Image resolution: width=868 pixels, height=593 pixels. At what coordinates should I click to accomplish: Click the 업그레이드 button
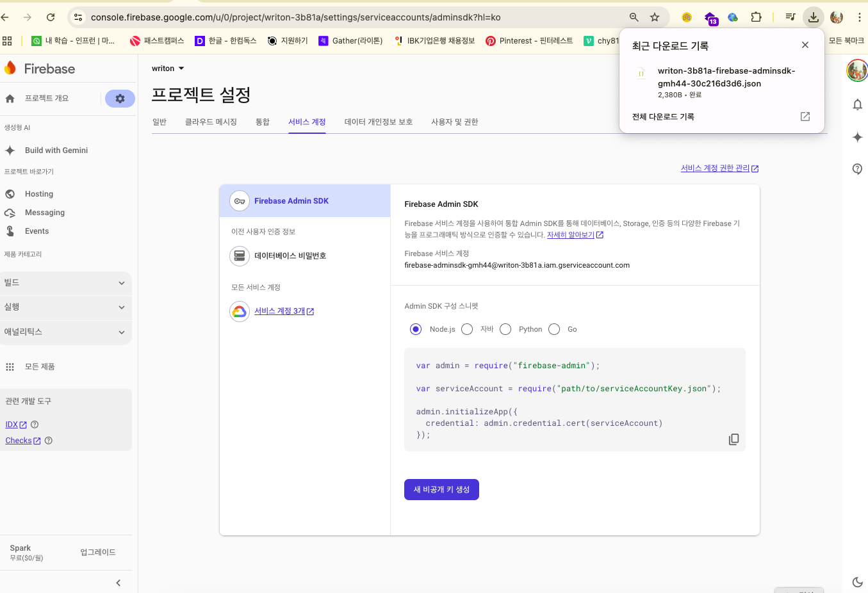click(98, 553)
